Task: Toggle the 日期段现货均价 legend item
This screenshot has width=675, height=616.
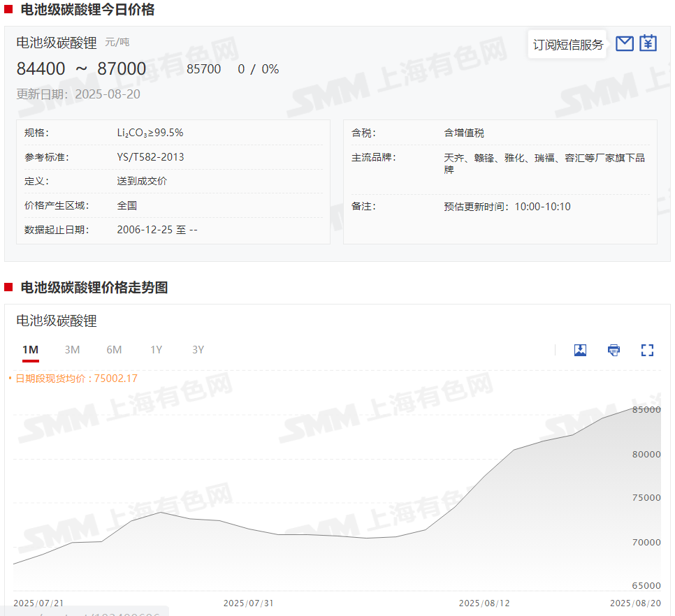Action: point(73,379)
